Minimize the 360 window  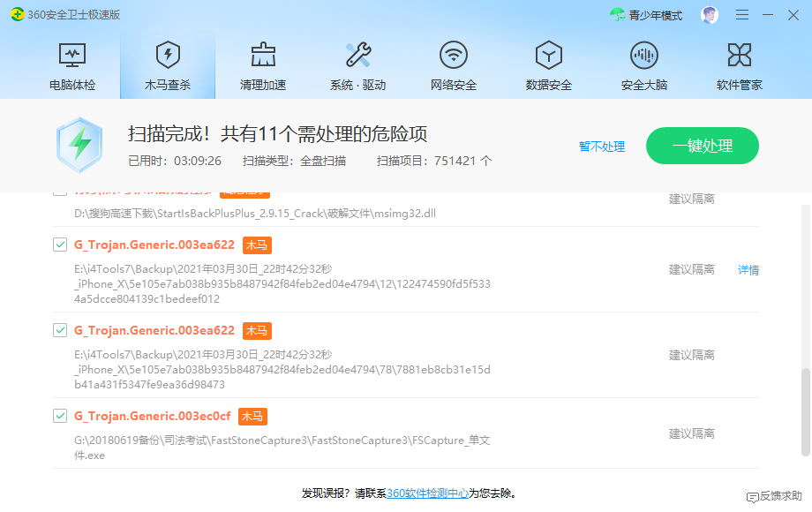click(x=768, y=15)
